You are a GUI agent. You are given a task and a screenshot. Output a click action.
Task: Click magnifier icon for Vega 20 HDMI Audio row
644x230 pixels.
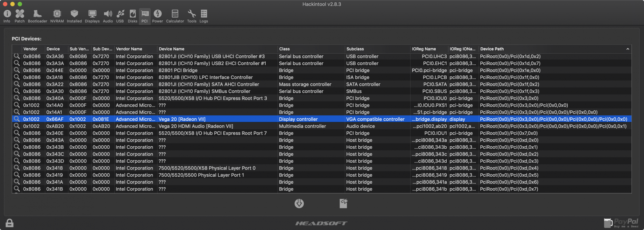tap(17, 126)
